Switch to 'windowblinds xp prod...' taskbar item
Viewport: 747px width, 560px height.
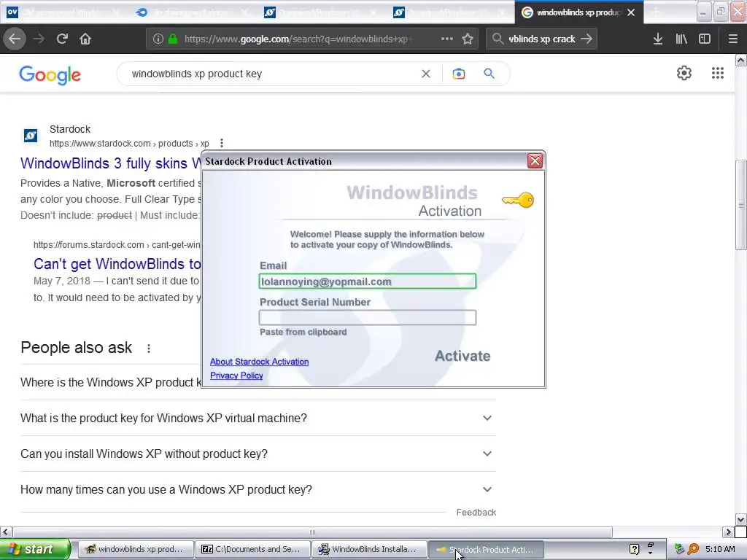pos(136,550)
